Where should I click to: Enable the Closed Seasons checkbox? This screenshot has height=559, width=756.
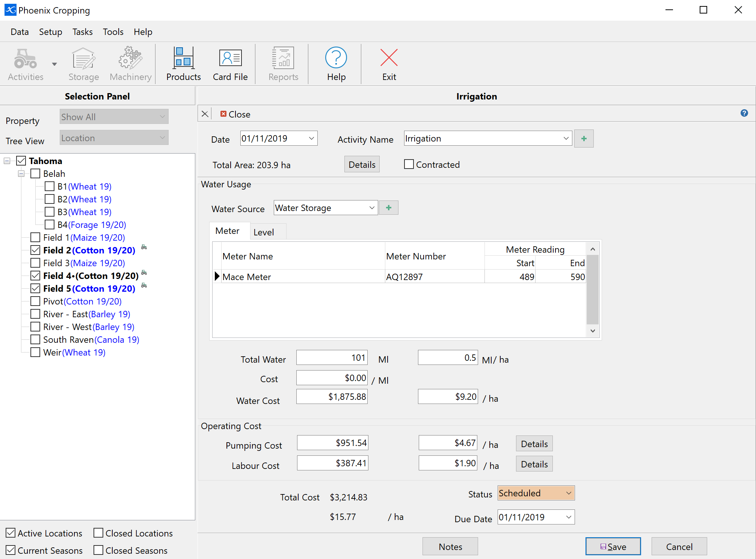98,550
